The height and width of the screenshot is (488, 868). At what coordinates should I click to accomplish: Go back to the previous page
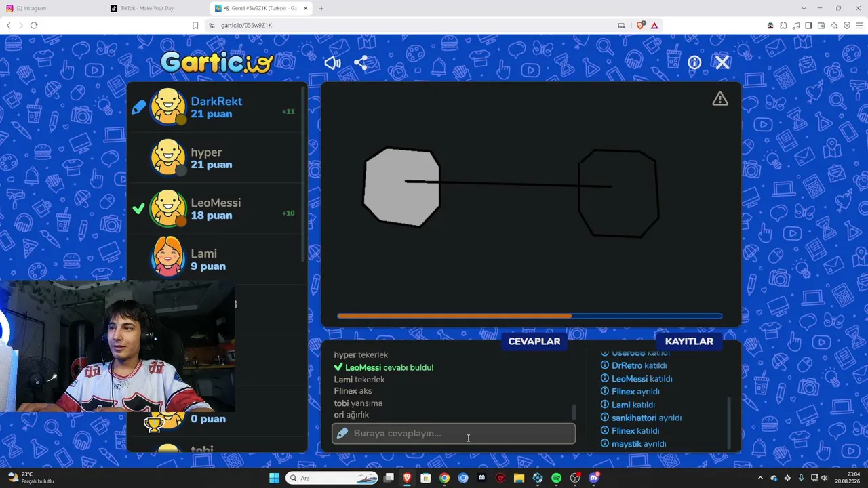point(9,25)
